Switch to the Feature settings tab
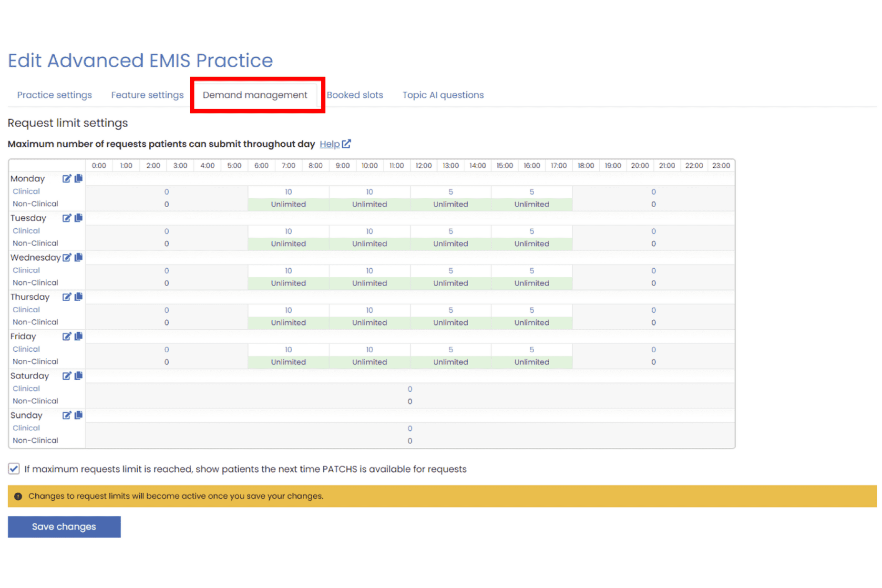This screenshot has height=588, width=882. 147,95
